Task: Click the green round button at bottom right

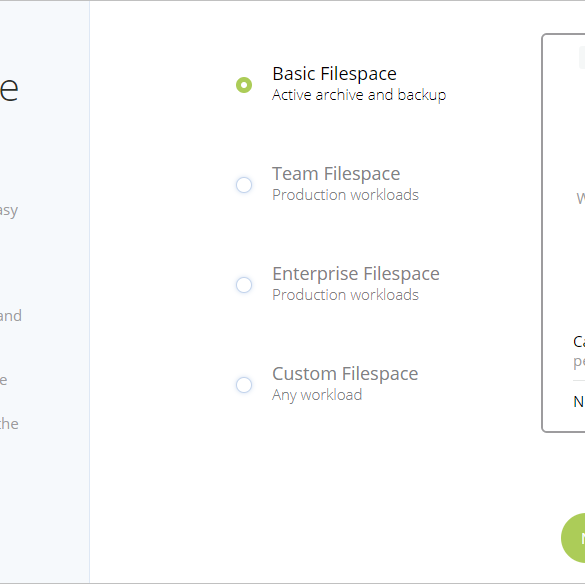Action: (573, 538)
